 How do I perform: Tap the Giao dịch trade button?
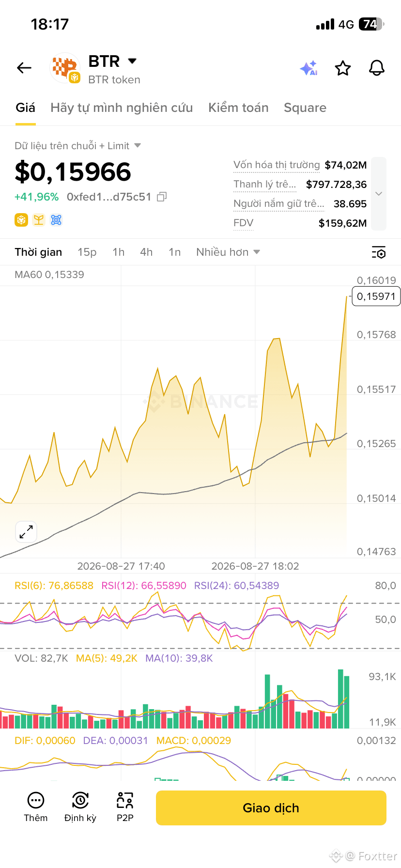[271, 808]
